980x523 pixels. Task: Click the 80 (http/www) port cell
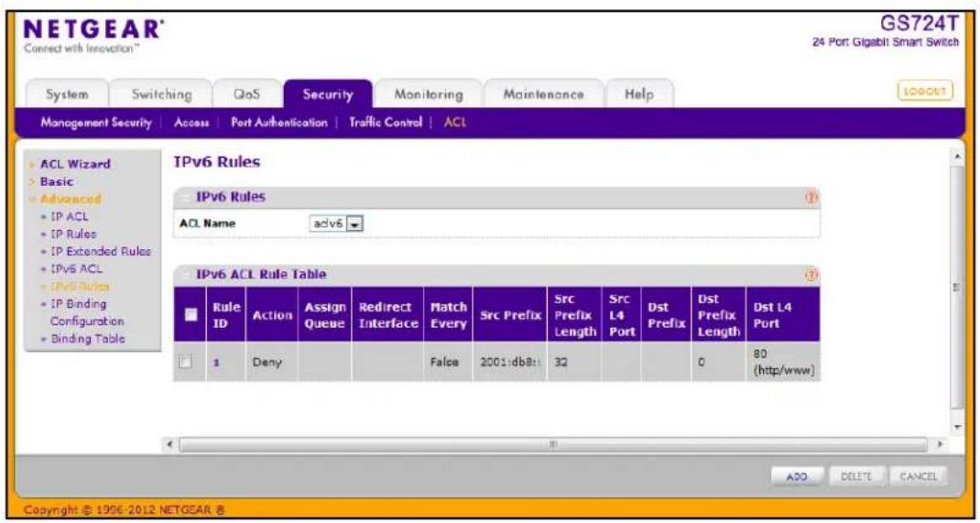point(782,361)
